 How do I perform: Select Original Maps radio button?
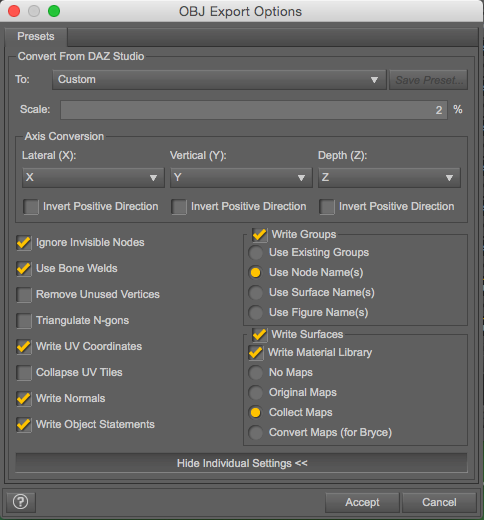coord(256,393)
